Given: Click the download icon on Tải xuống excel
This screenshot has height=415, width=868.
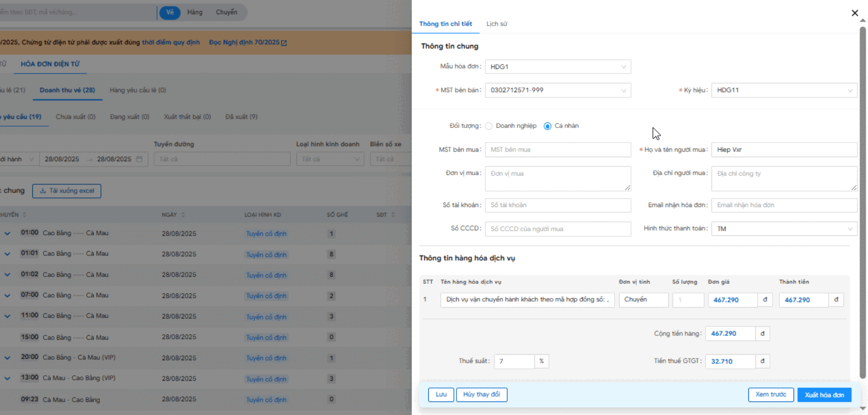Looking at the screenshot, I should (x=43, y=191).
